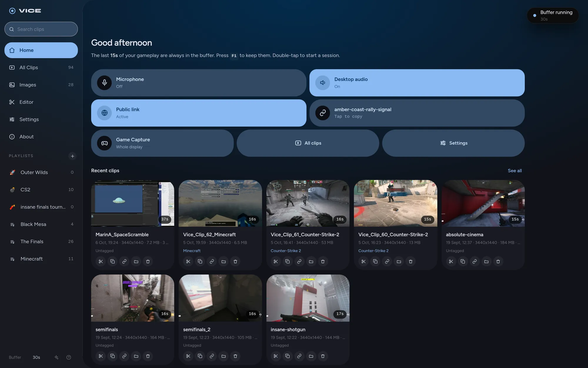
Task: Click the Buffer running status pill
Action: pyautogui.click(x=553, y=16)
